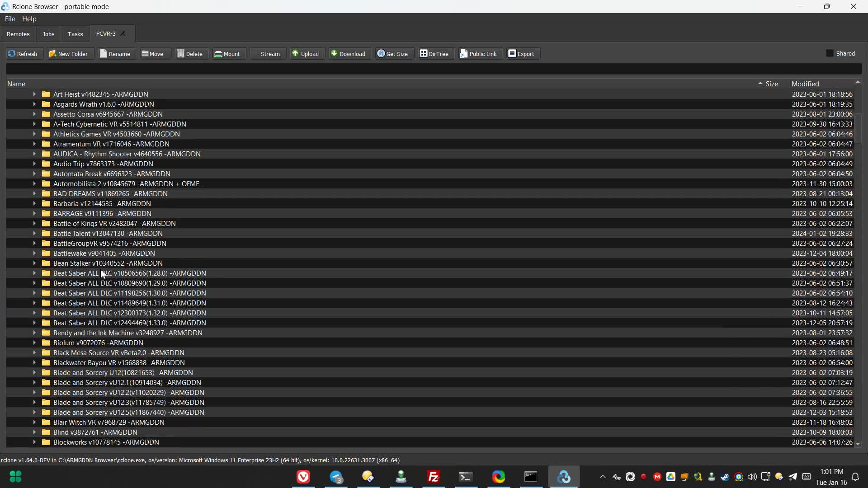Screen dimensions: 868x488
Task: Open FileZilla from the taskbar
Action: (x=433, y=477)
